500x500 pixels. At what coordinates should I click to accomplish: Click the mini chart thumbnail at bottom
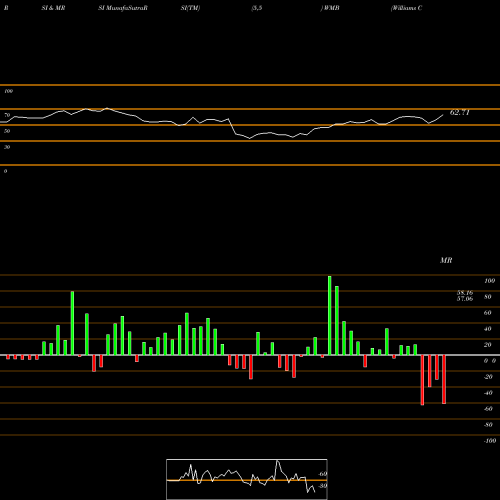[x=247, y=479]
